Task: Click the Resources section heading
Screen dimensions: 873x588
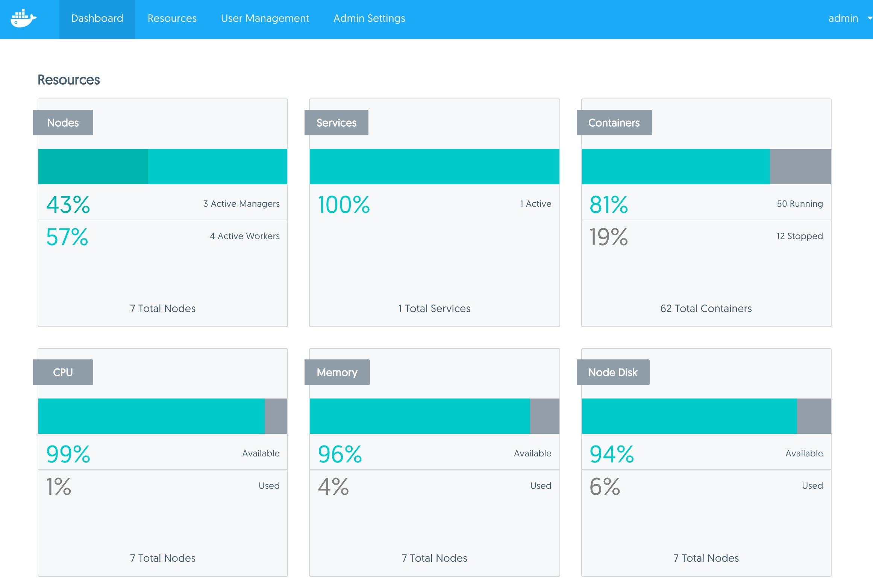Action: (69, 80)
